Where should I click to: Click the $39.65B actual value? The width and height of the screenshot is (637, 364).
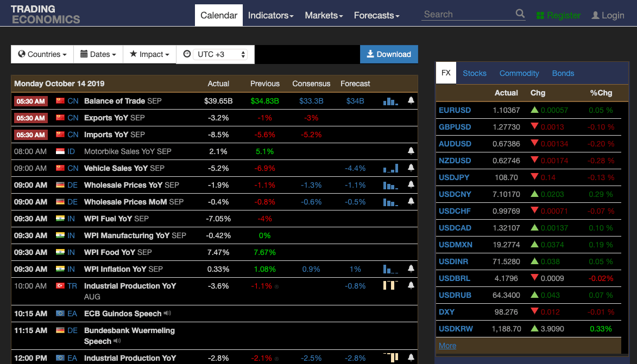pyautogui.click(x=218, y=101)
